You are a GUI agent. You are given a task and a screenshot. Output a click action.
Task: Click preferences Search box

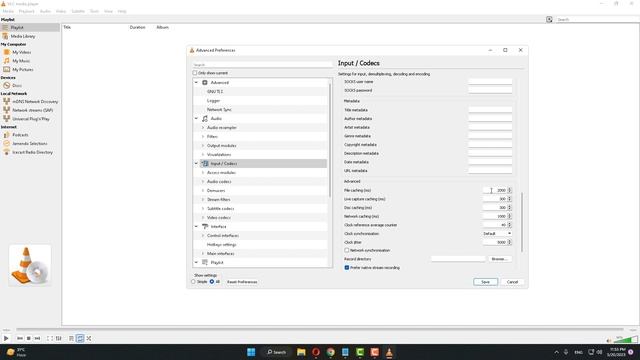262,64
